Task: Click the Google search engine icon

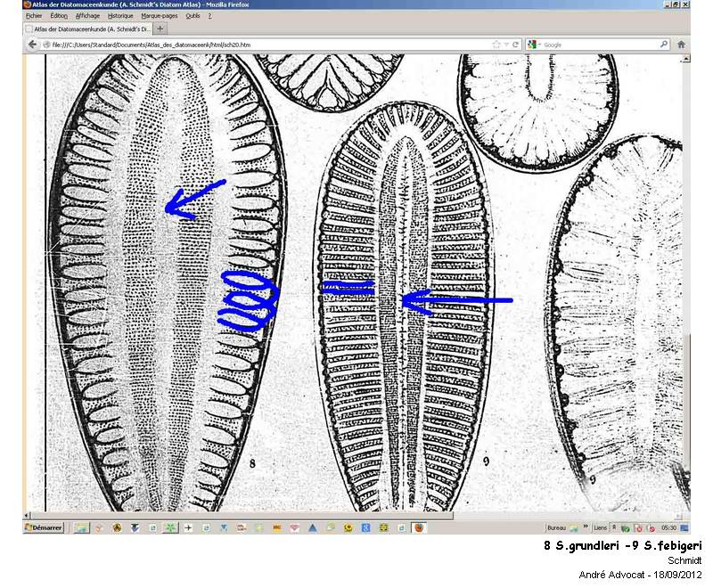Action: (x=532, y=44)
